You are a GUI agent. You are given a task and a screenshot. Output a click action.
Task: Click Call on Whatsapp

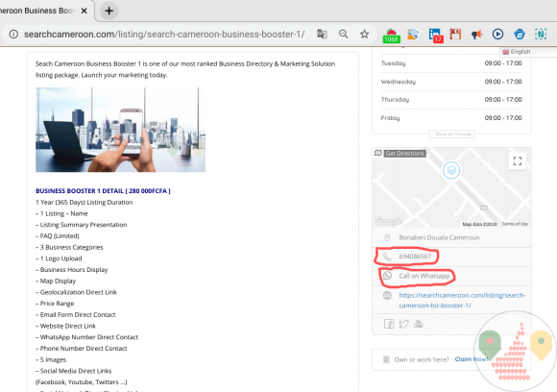(424, 276)
